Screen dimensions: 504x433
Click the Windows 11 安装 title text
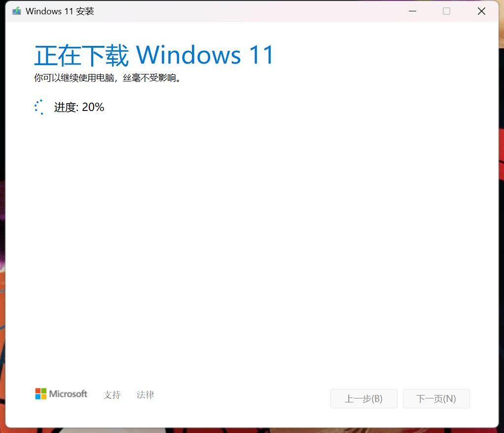[60, 11]
